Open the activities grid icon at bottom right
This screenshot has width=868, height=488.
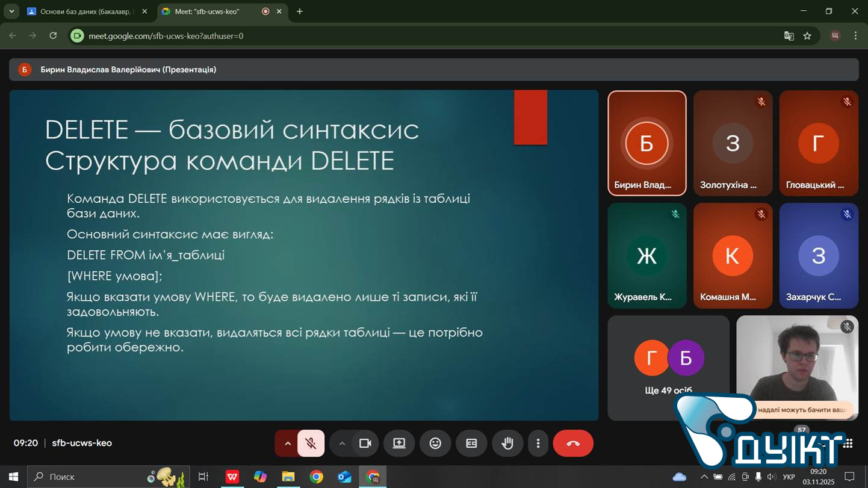[848, 443]
